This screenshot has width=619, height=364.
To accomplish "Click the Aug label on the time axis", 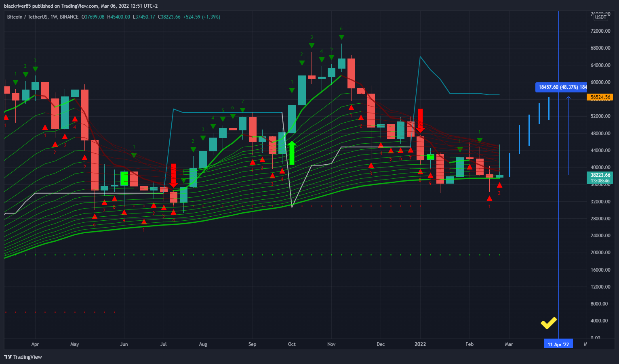I will point(203,344).
